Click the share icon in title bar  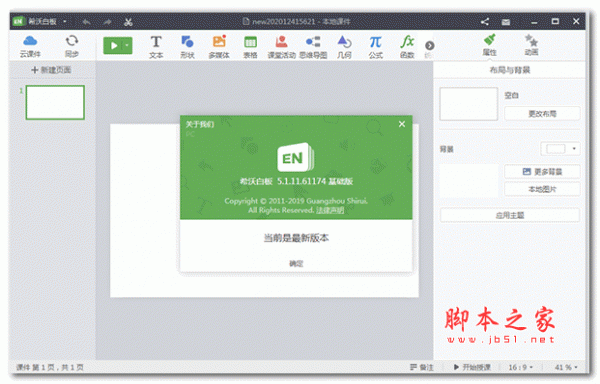[x=485, y=22]
